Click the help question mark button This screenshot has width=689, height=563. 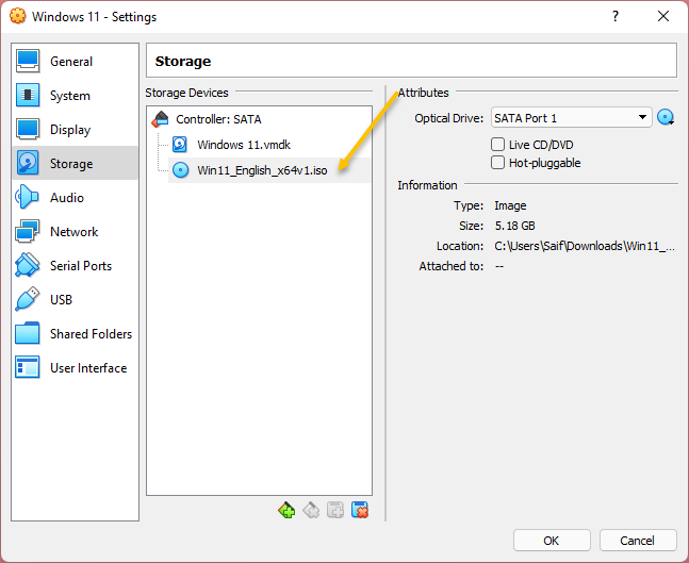pyautogui.click(x=615, y=16)
